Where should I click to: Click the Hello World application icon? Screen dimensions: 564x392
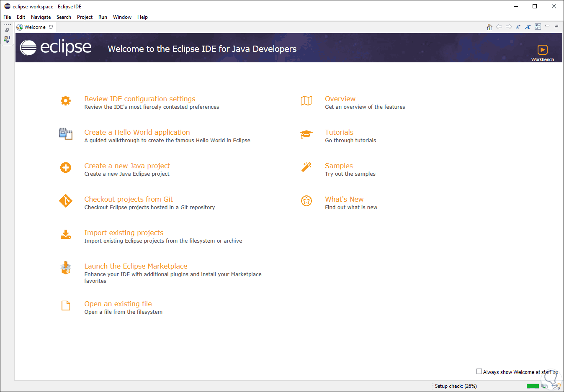[66, 134]
